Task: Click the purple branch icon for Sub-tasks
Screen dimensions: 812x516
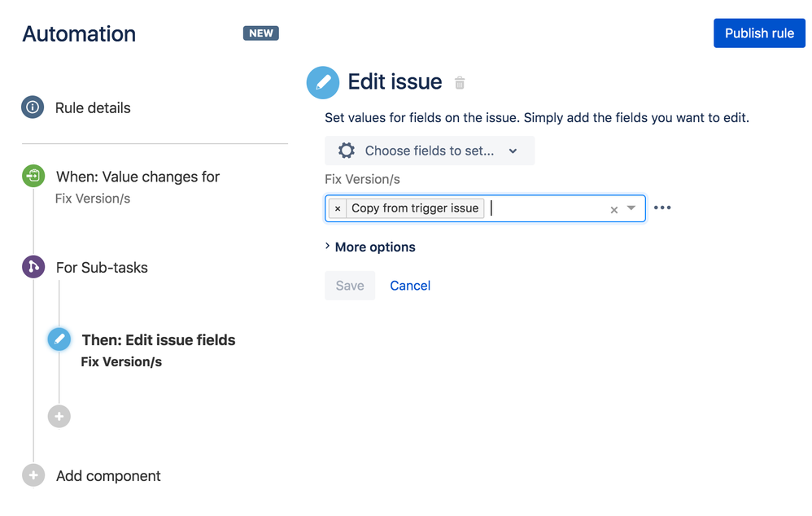Action: tap(33, 267)
